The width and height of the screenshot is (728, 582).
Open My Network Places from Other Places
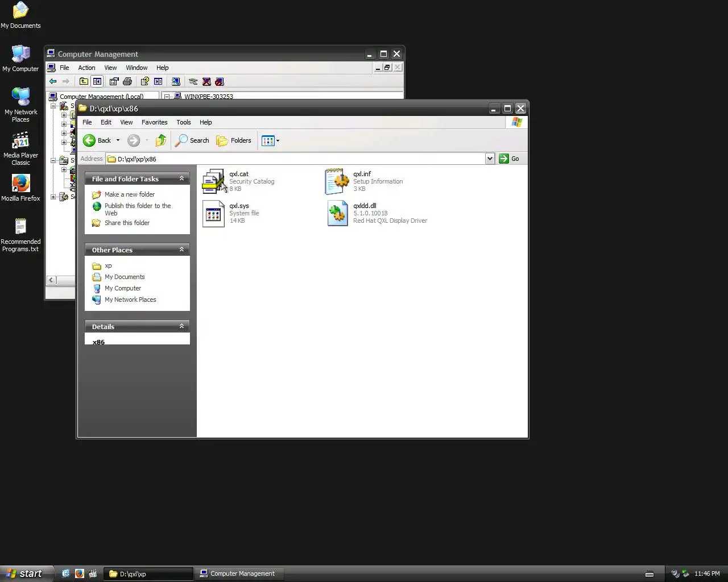130,300
